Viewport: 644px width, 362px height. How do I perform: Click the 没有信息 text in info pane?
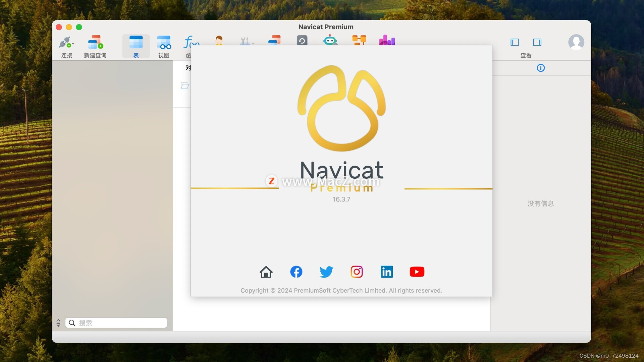[541, 203]
